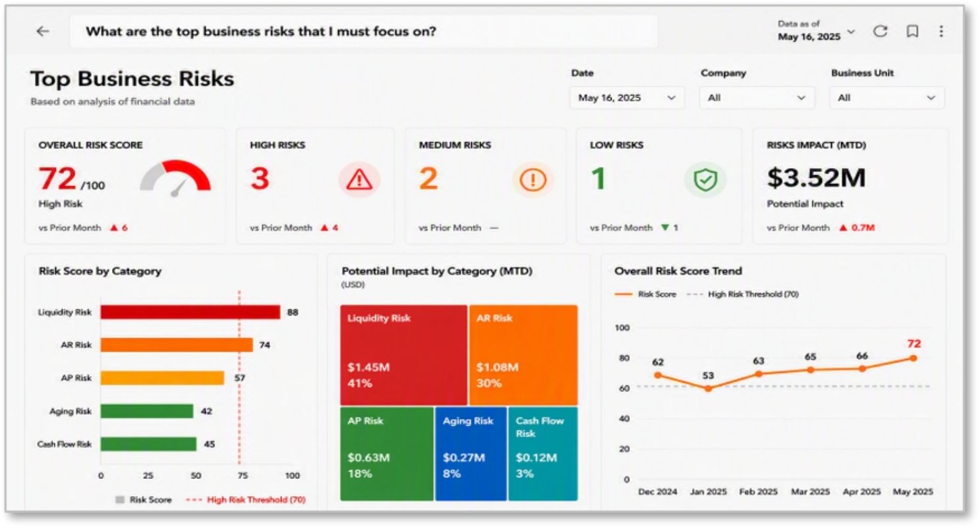Click the Medium Risks count of 2
Screen dimensions: 980x527
pos(428,179)
